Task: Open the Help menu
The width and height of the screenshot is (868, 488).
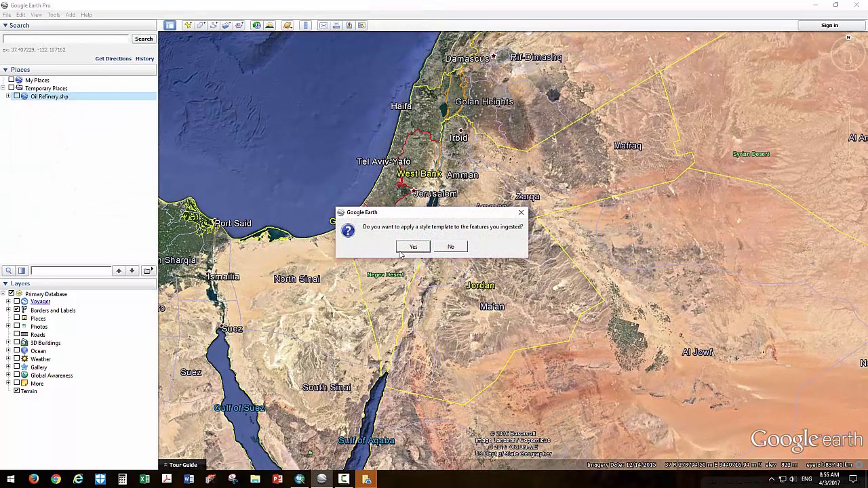Action: (87, 15)
